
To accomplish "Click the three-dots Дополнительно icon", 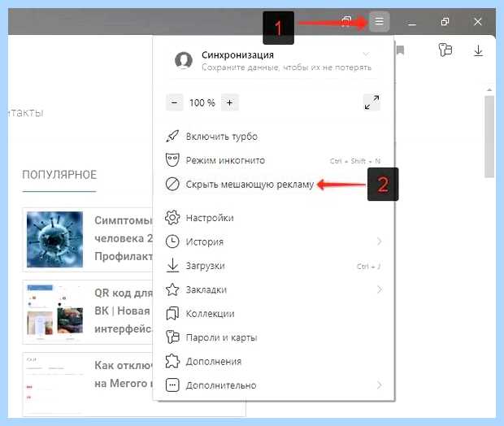I will coord(172,385).
